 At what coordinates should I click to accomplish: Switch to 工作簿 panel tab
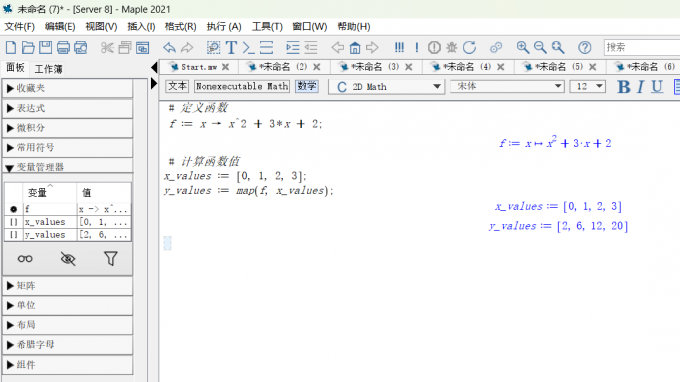click(x=49, y=69)
